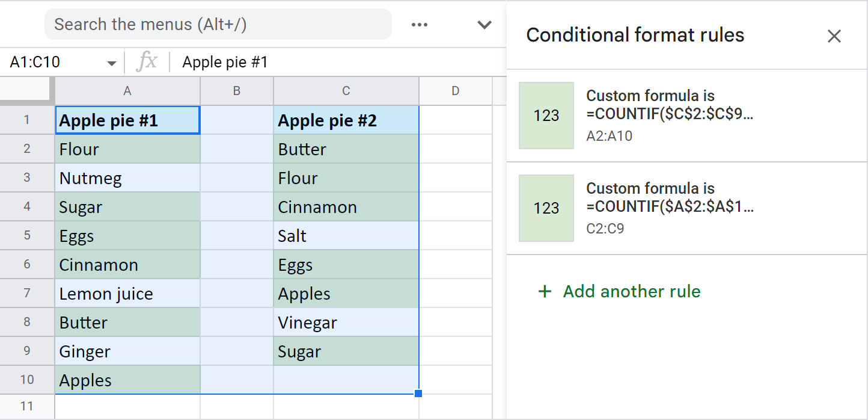Click the three-dot overflow menu icon
The image size is (868, 420).
click(x=420, y=24)
